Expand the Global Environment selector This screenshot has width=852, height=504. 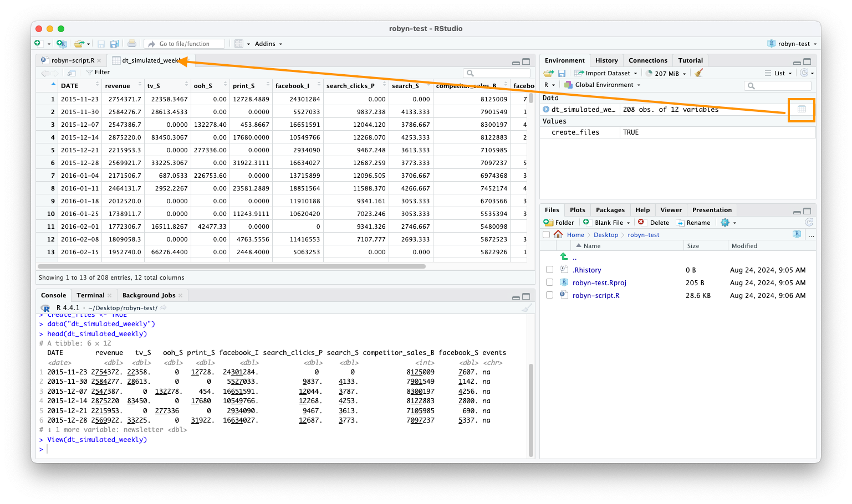602,84
